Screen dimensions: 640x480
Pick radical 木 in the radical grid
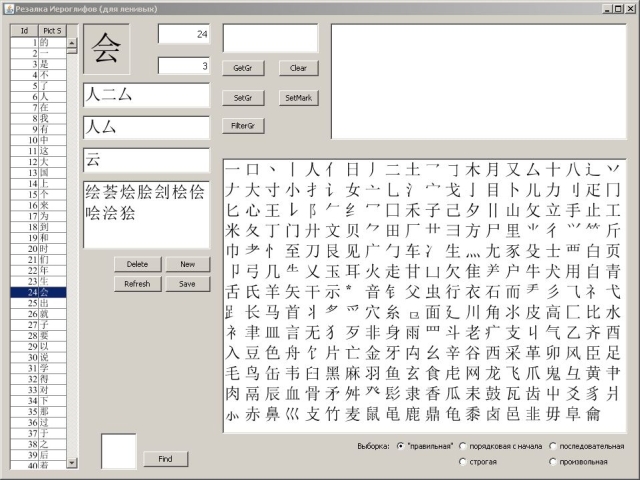(473, 169)
